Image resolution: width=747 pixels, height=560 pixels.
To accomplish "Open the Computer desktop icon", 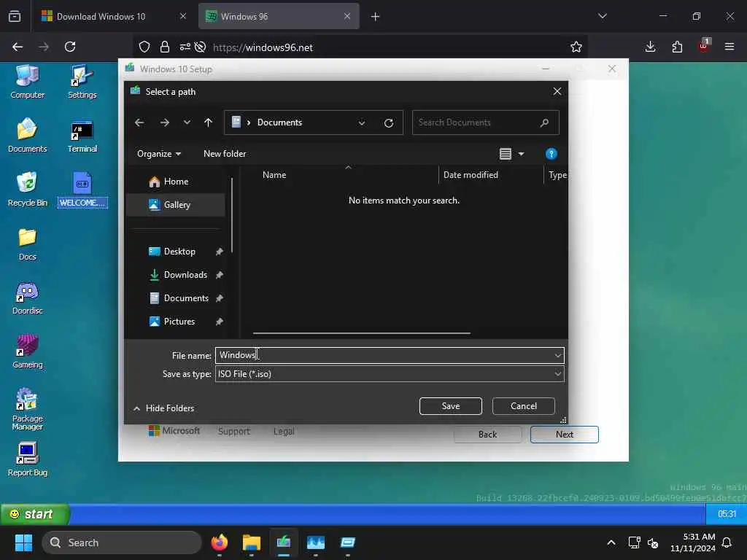I will pyautogui.click(x=27, y=82).
